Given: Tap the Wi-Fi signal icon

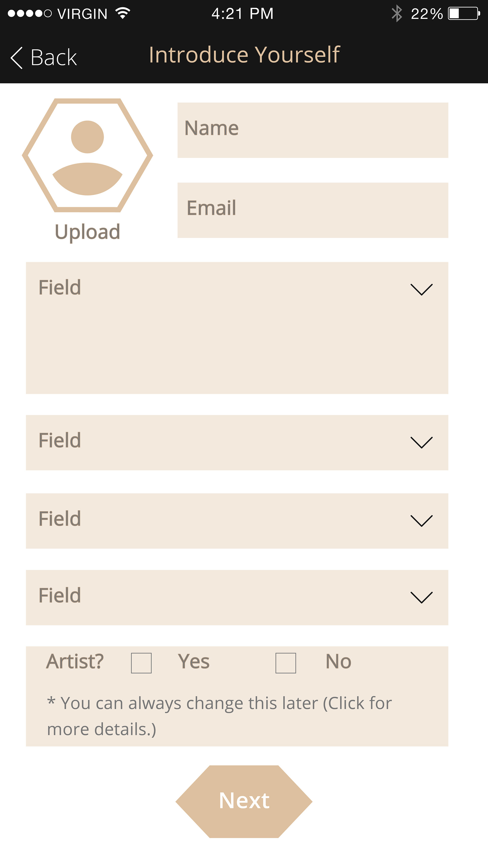Looking at the screenshot, I should pos(123,13).
